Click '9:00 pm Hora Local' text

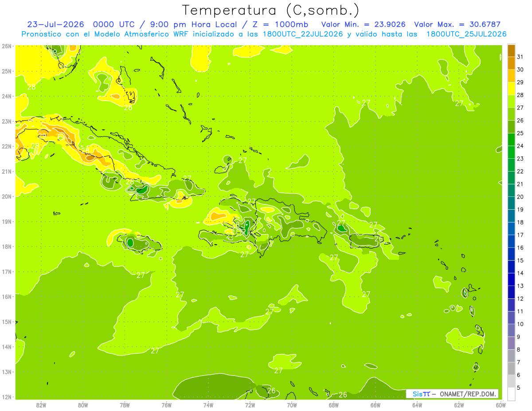[x=195, y=24]
